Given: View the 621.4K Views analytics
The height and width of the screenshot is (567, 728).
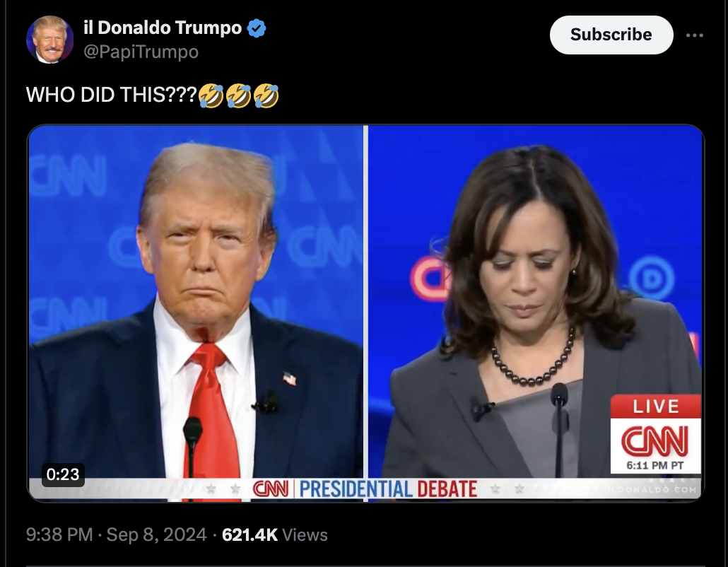Looking at the screenshot, I should tap(274, 534).
